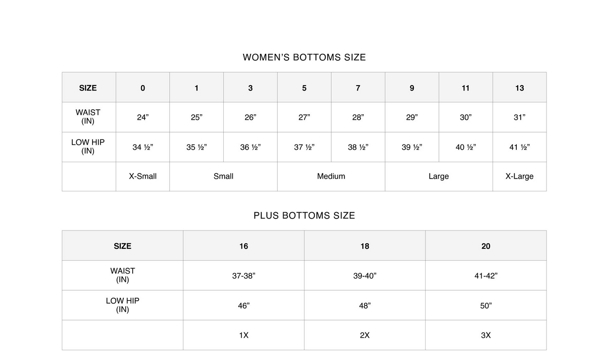This screenshot has height=364, width=594.
Task: Select the Small size category cell
Action: pyautogui.click(x=223, y=176)
